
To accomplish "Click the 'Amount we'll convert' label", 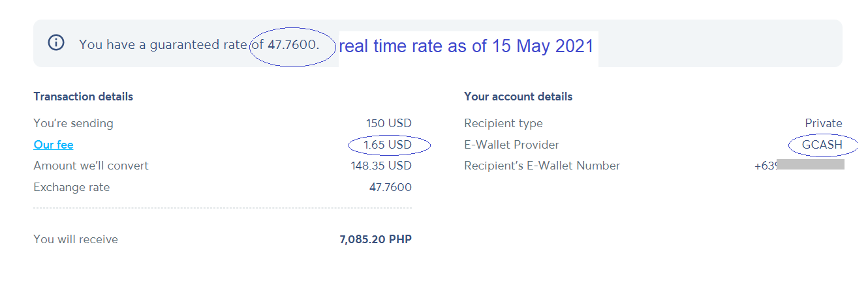I will pos(91,166).
